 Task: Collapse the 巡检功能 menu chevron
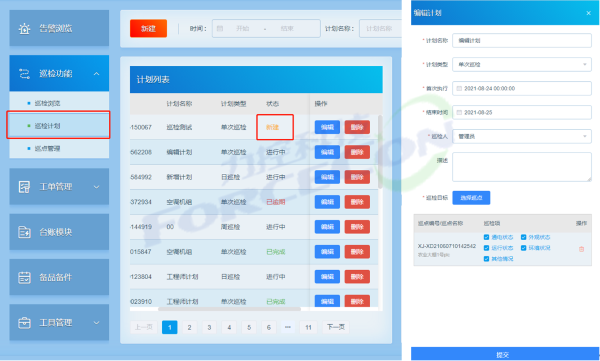click(x=96, y=74)
